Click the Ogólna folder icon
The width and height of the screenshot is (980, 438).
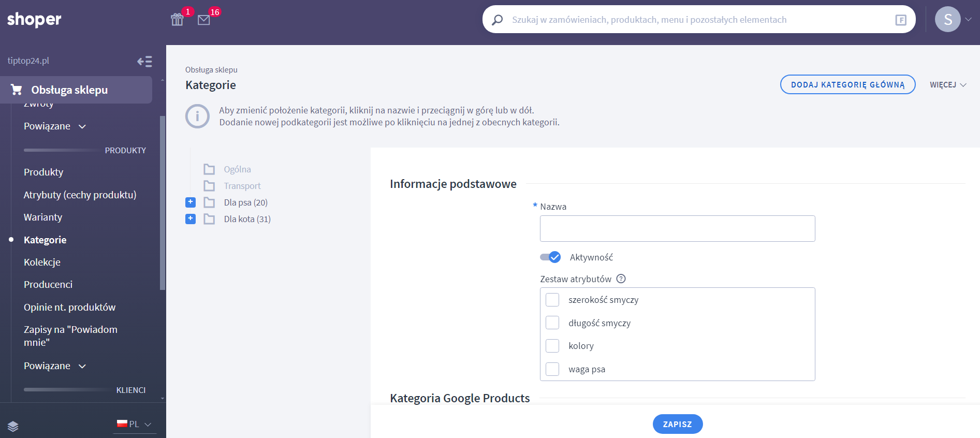[209, 169]
